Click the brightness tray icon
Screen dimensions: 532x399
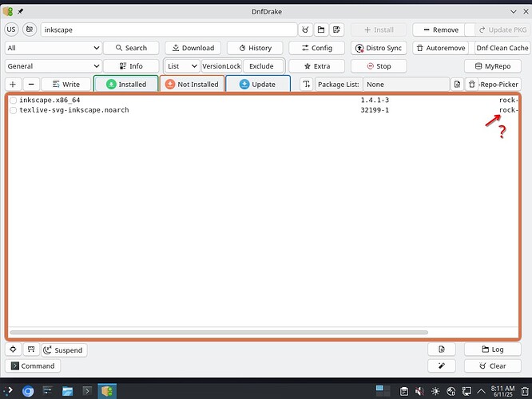tap(435, 391)
